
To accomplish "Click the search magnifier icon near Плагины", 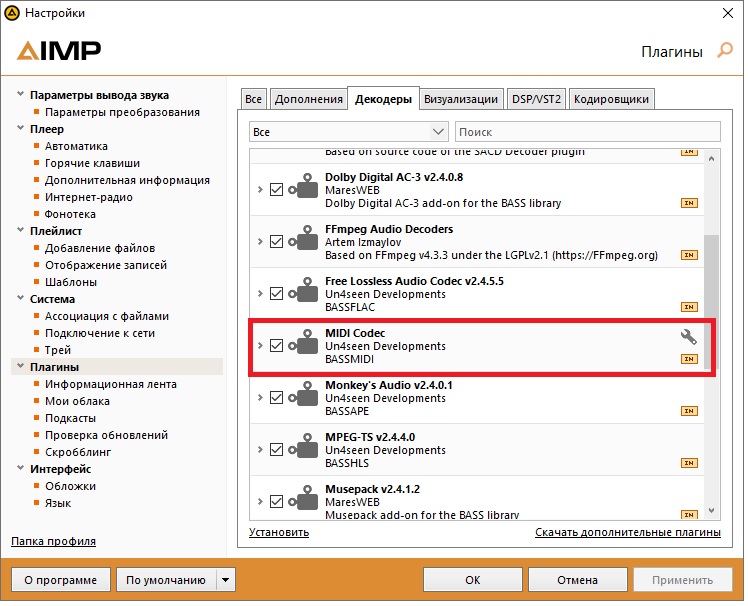I will [725, 51].
